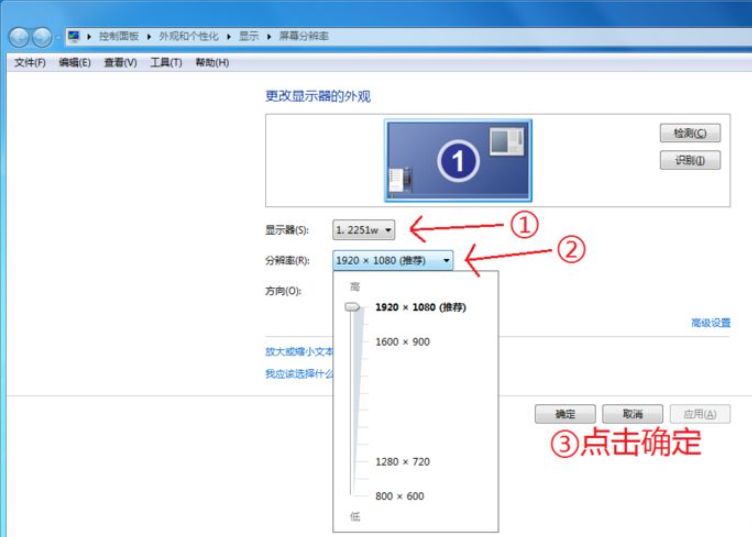Expand the breadcrumb arrow after 控制面板
The height and width of the screenshot is (537, 752).
(x=151, y=36)
